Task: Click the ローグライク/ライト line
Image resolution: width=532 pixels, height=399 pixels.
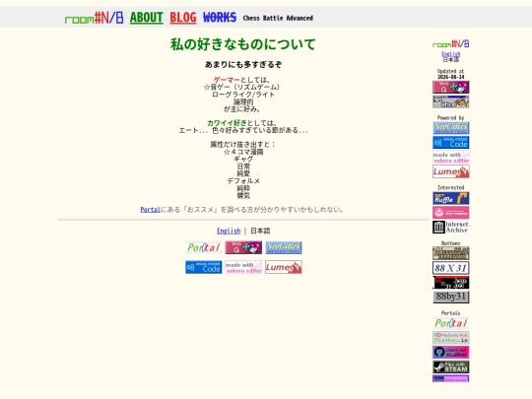Action: tap(243, 95)
